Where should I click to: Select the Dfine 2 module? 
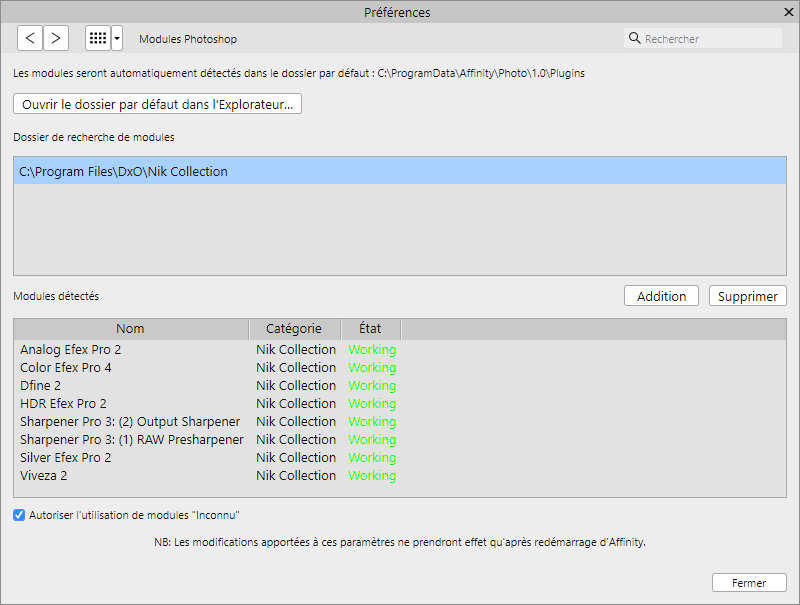coord(400,385)
